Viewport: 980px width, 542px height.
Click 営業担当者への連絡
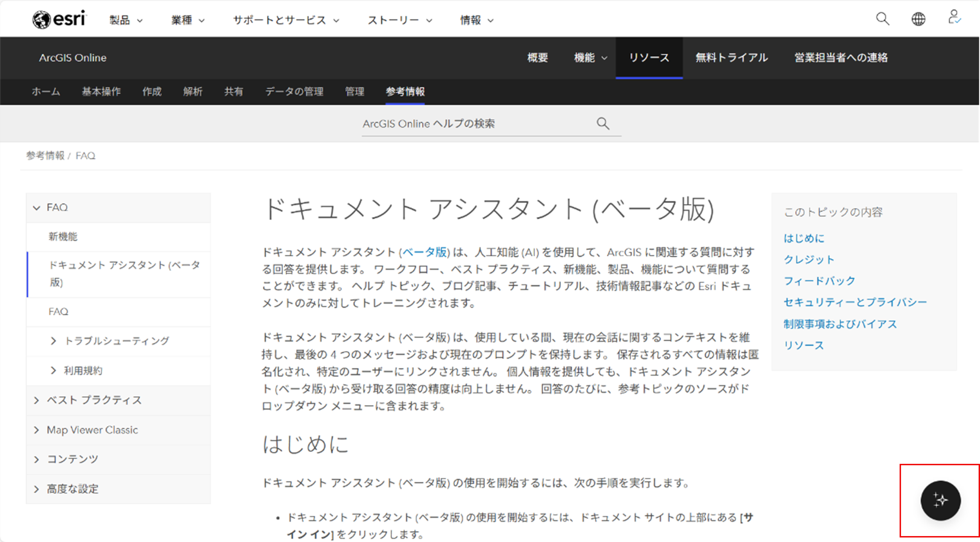[x=841, y=58]
